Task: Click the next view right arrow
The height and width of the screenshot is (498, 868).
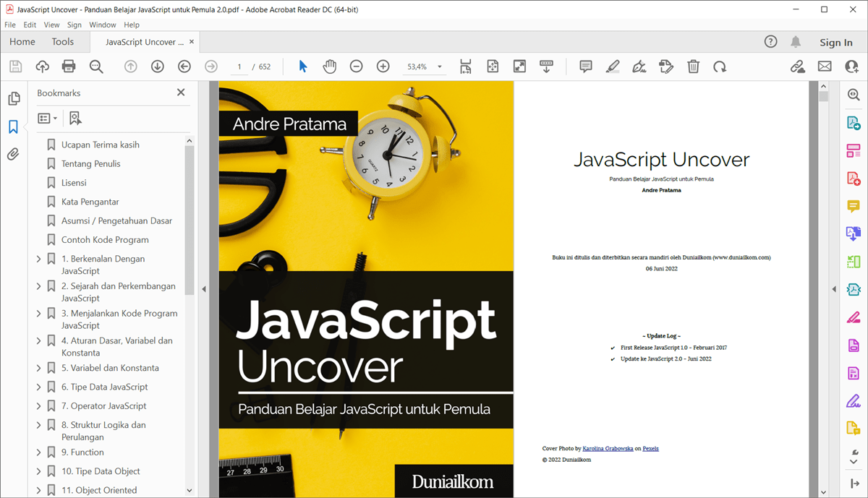Action: pos(211,66)
